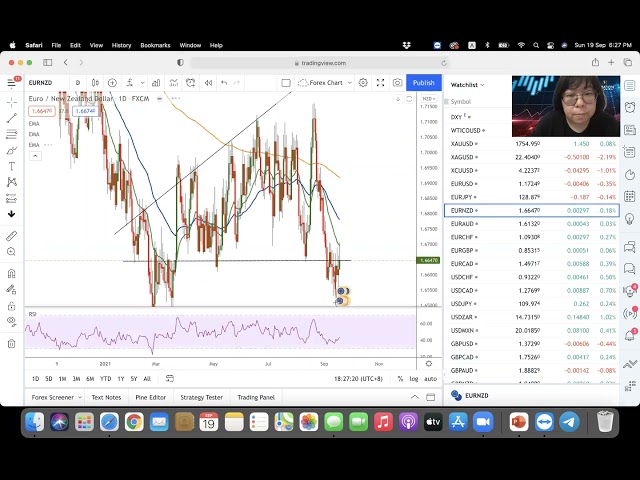Select the ruler measure tool
The width and height of the screenshot is (640, 480).
coord(12,236)
